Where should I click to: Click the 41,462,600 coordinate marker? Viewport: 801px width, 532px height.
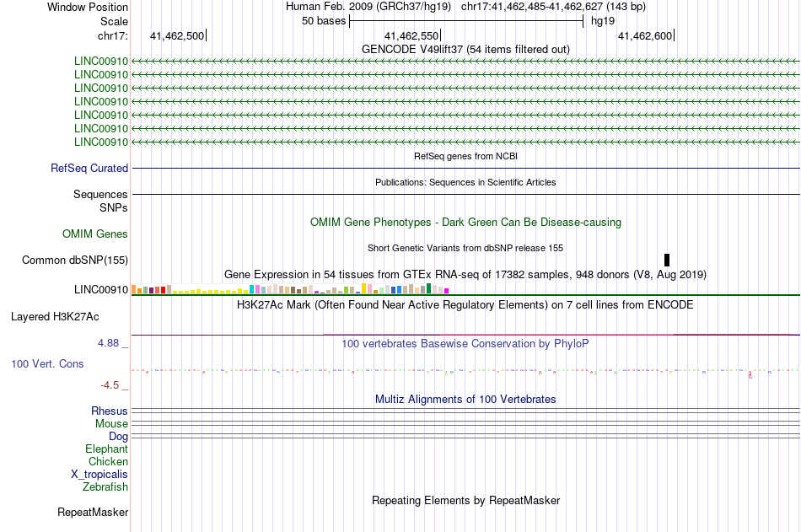(x=645, y=35)
